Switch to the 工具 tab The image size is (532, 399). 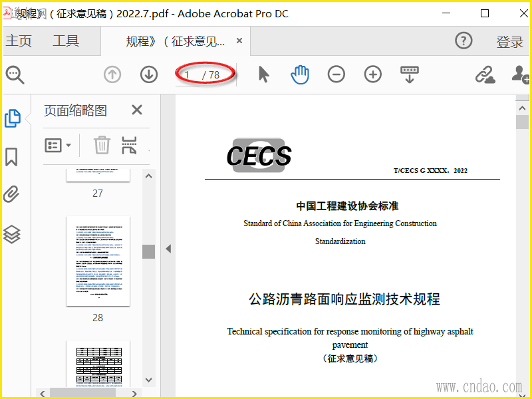(x=66, y=41)
